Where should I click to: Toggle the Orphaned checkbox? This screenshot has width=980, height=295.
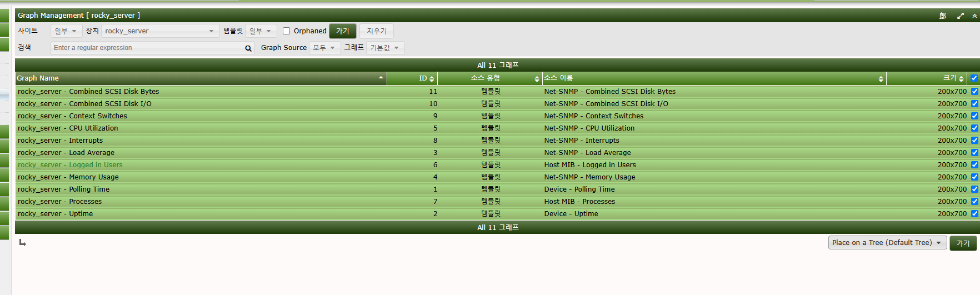[287, 31]
